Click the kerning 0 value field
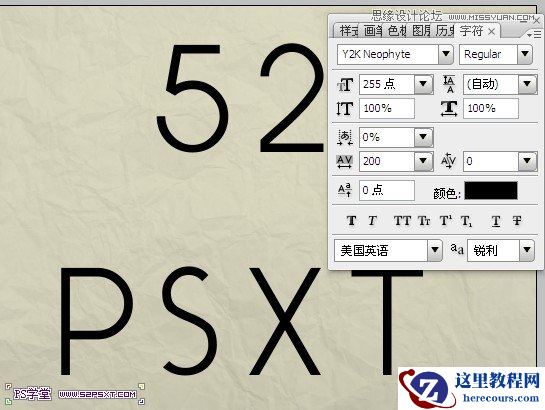The image size is (545, 410). pos(491,161)
